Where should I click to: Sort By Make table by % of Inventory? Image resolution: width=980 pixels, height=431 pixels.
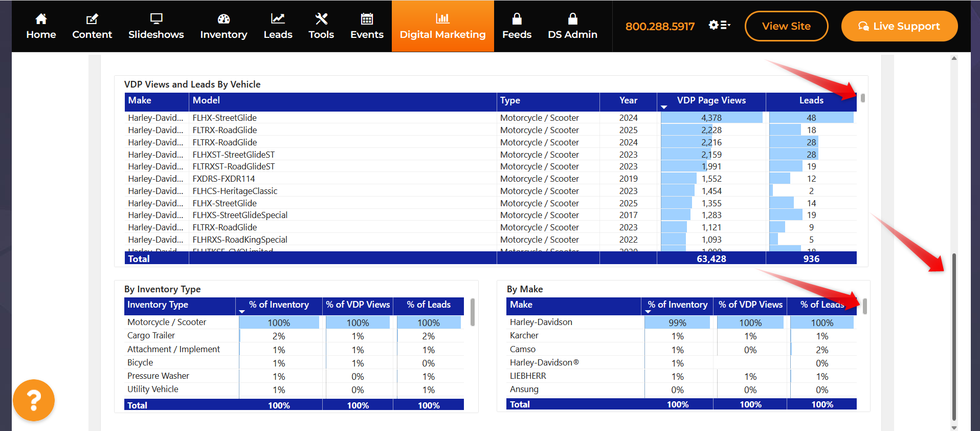tap(677, 306)
